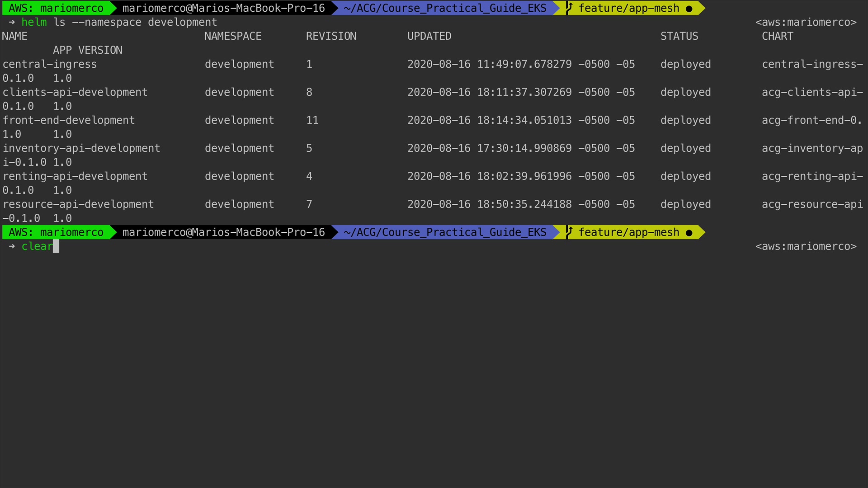
Task: Click the arrow before helm command
Action: (x=12, y=22)
